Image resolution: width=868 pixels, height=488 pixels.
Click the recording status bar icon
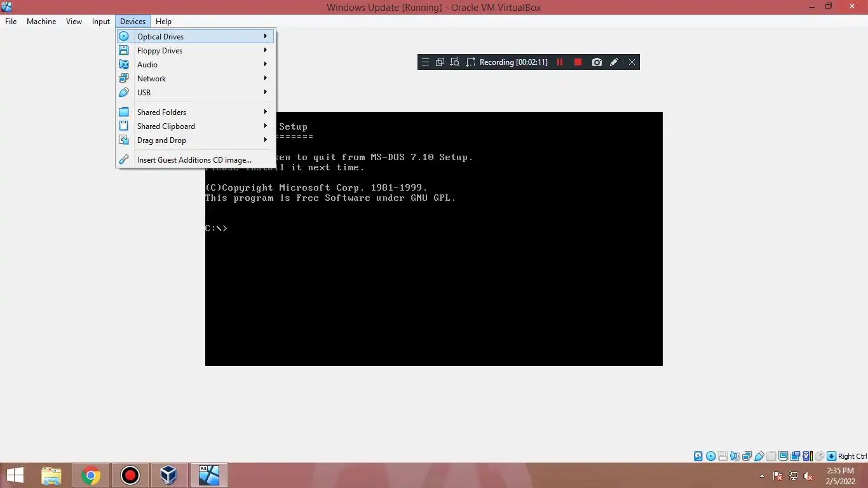pyautogui.click(x=795, y=456)
